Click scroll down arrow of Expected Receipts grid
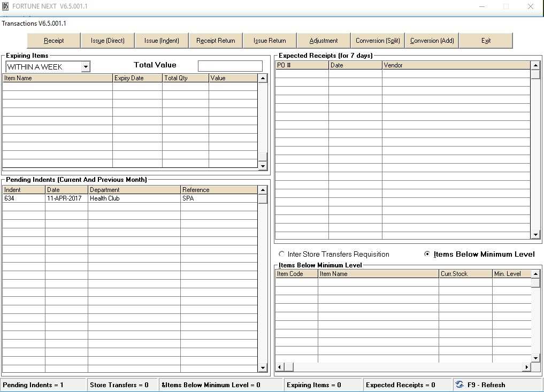Image resolution: width=544 pixels, height=392 pixels. click(x=535, y=235)
